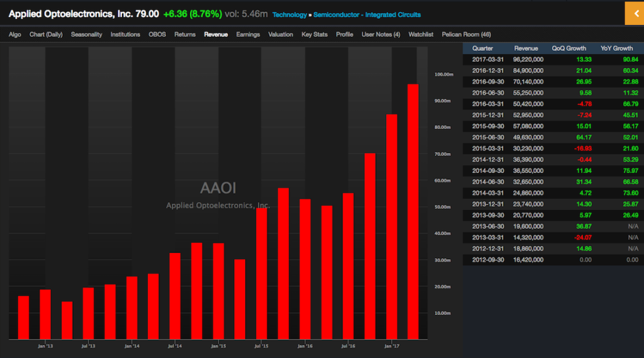
Task: Select the 2014-06-30 quarter cell
Action: tap(488, 182)
